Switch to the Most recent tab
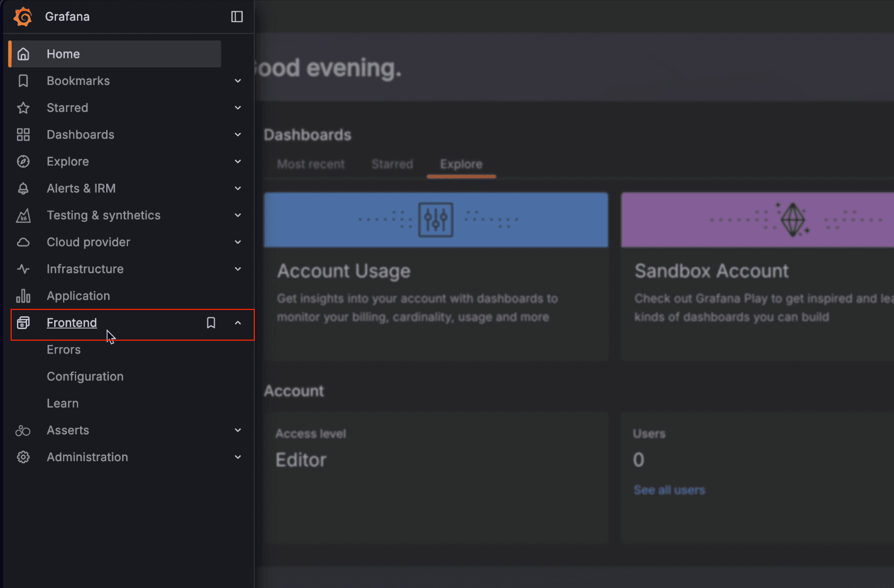Image resolution: width=894 pixels, height=588 pixels. [x=311, y=164]
